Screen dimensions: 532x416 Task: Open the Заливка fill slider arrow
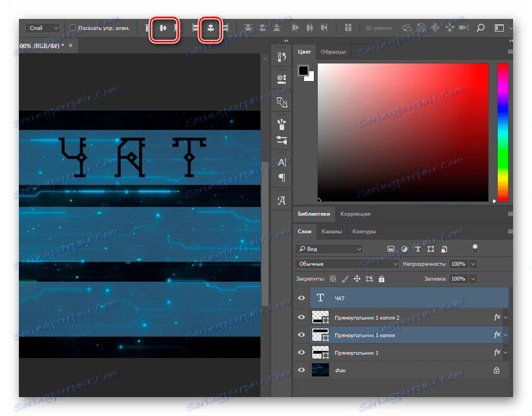473,279
